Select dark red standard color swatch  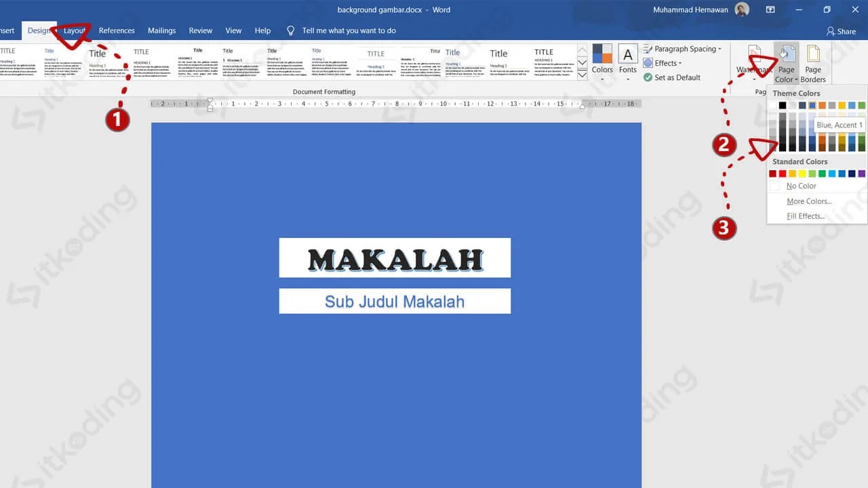click(x=772, y=174)
